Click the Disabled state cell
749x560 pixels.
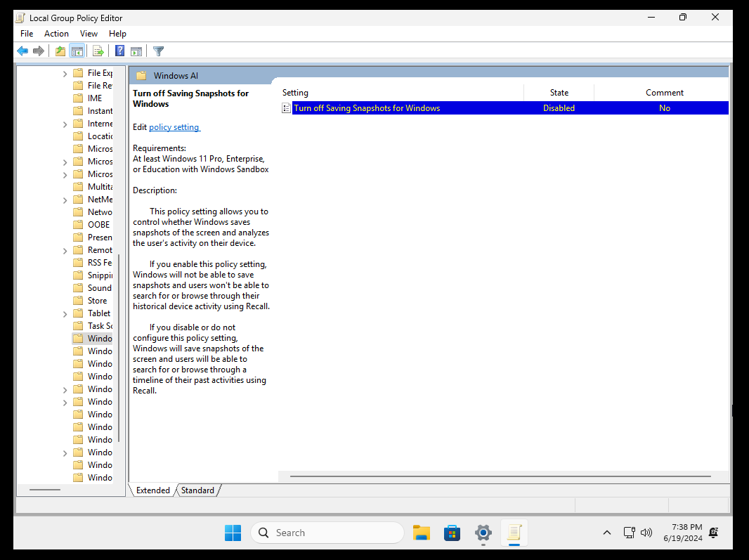(559, 108)
